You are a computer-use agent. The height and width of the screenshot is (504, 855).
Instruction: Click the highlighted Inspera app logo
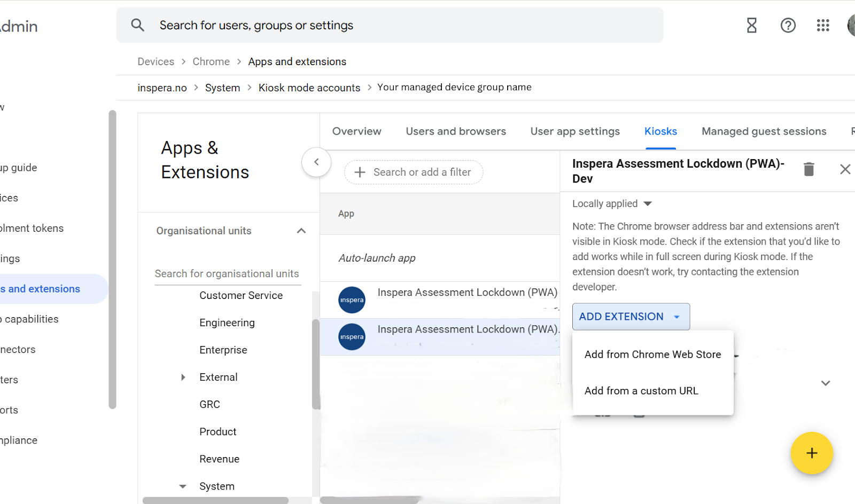(x=352, y=337)
